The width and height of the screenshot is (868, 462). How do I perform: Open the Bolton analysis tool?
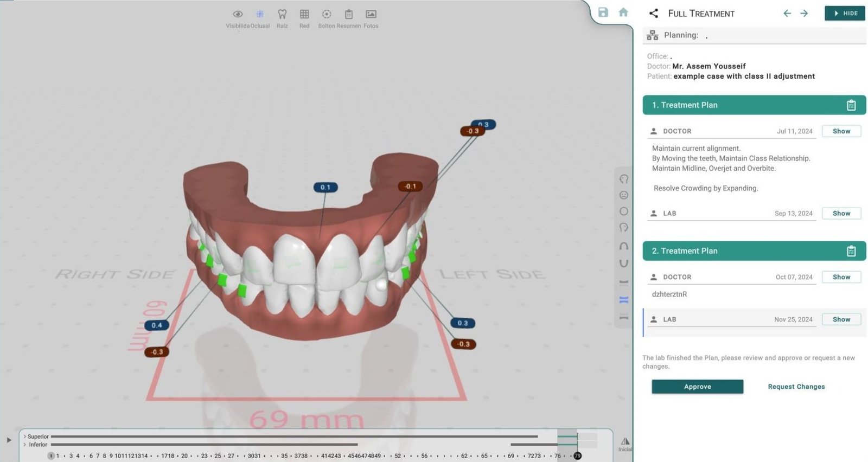click(x=327, y=15)
